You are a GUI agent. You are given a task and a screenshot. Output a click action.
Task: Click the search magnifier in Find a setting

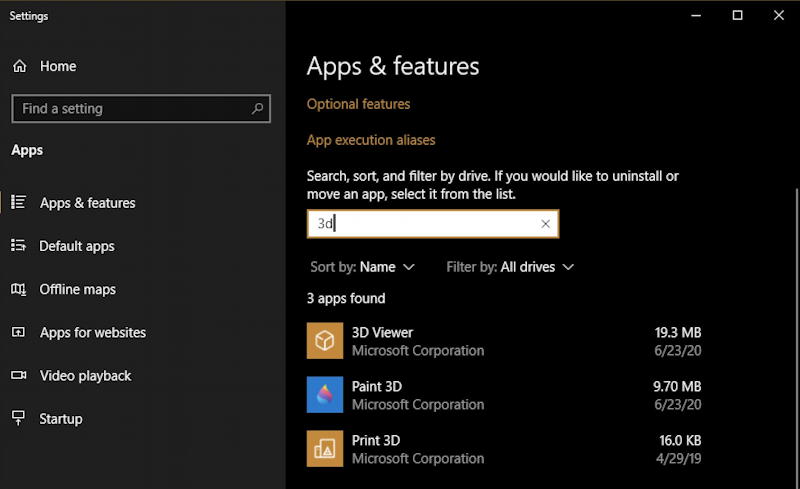257,108
